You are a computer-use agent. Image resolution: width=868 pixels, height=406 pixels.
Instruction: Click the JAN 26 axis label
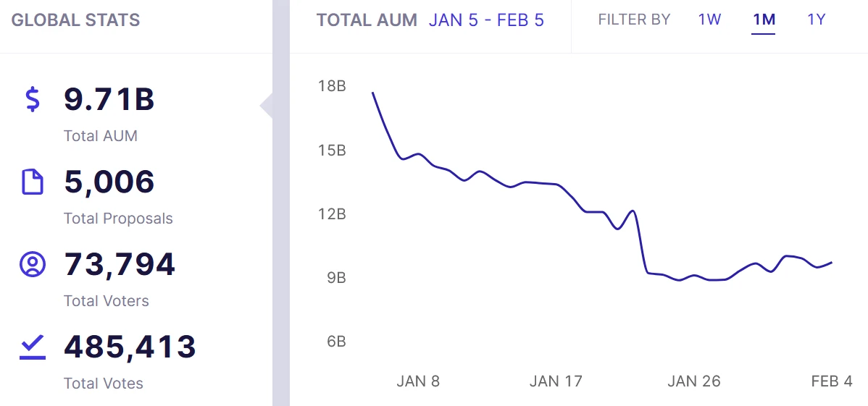[693, 381]
